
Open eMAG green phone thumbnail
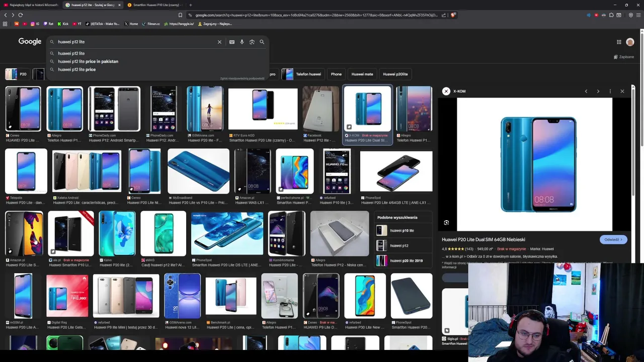pyautogui.click(x=164, y=233)
